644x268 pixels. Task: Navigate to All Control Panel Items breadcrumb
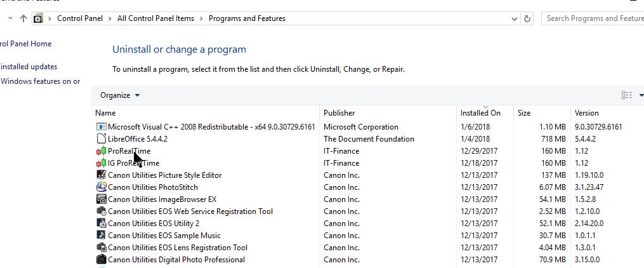click(155, 18)
